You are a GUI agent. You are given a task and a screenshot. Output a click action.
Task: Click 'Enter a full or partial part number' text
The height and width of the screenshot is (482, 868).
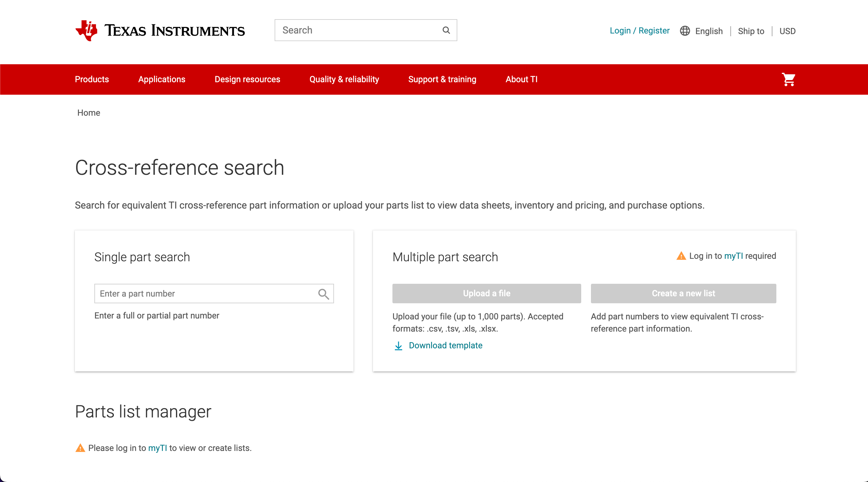(157, 316)
